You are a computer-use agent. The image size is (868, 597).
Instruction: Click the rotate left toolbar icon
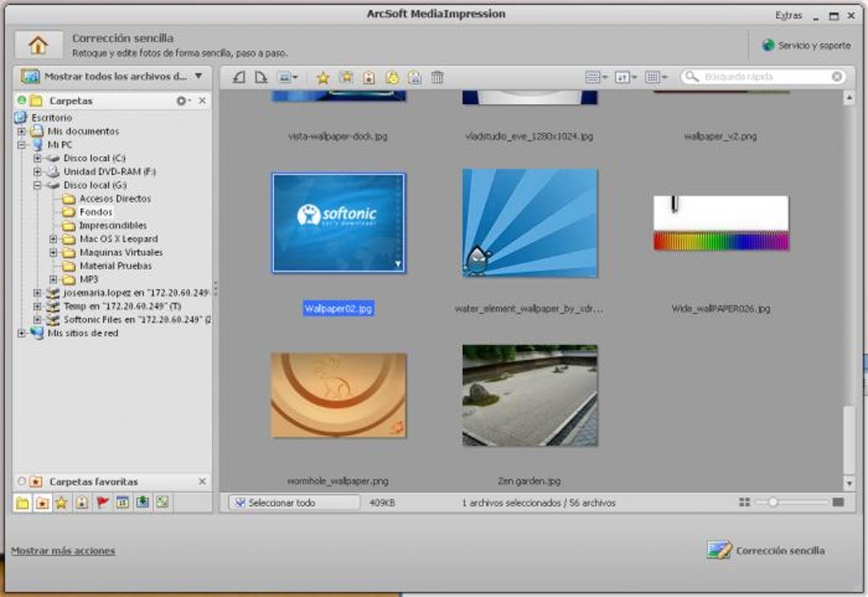tap(239, 77)
